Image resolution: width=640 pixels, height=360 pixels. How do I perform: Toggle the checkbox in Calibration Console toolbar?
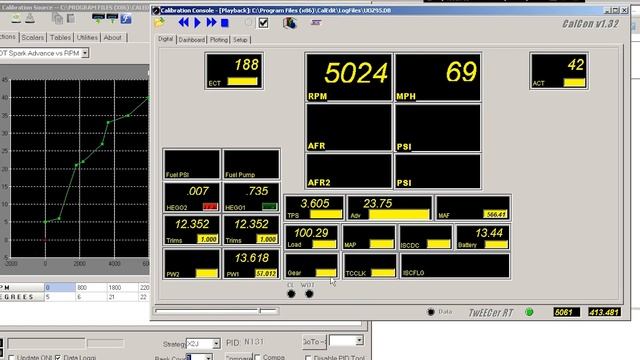click(x=263, y=23)
